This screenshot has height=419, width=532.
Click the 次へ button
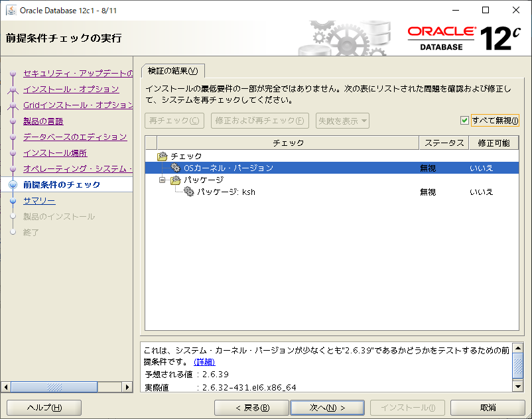pyautogui.click(x=328, y=408)
